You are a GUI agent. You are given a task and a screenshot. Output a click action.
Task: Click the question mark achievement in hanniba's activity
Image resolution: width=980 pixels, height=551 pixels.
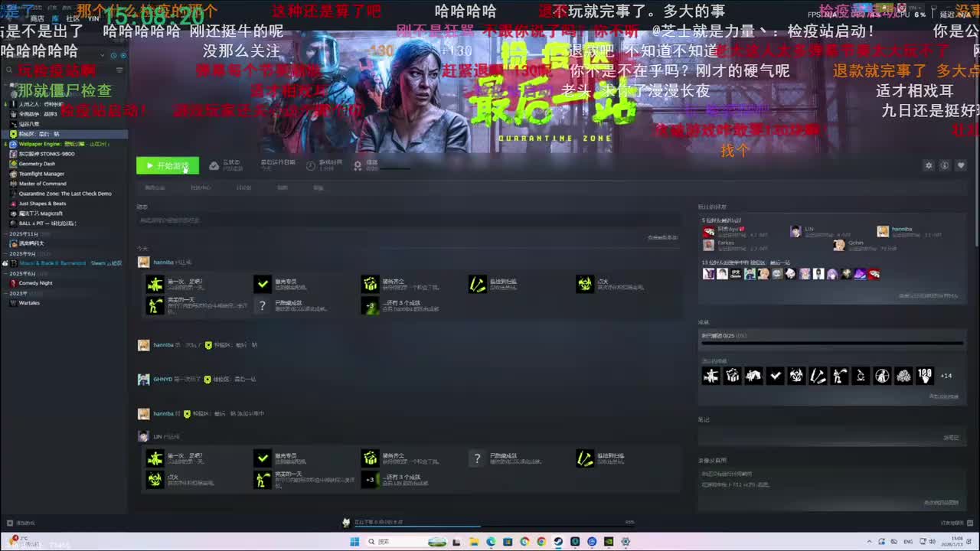(x=263, y=305)
